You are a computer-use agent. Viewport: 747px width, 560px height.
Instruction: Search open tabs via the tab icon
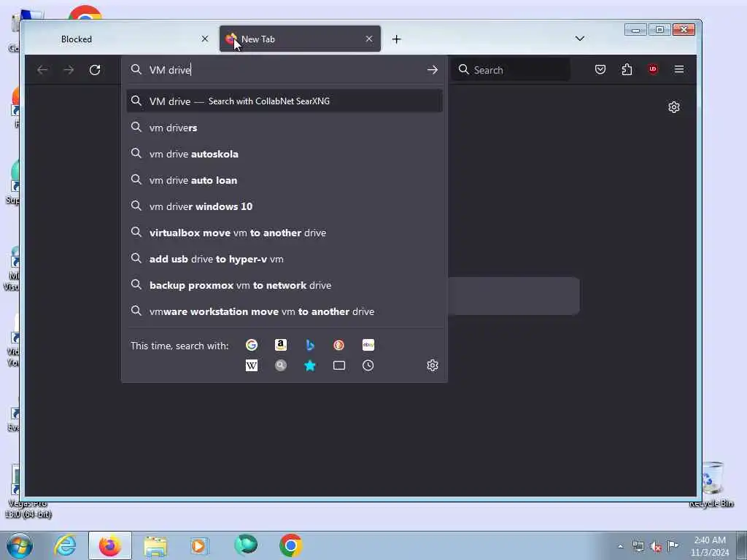point(338,365)
